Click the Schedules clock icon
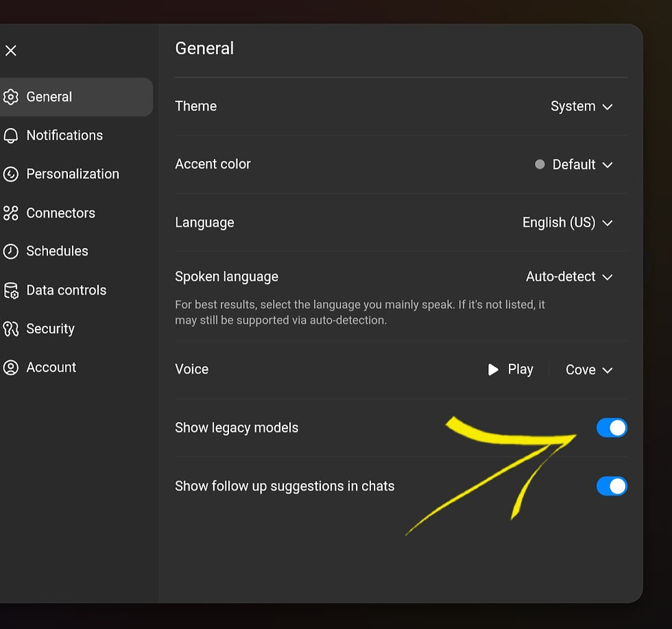 point(11,251)
